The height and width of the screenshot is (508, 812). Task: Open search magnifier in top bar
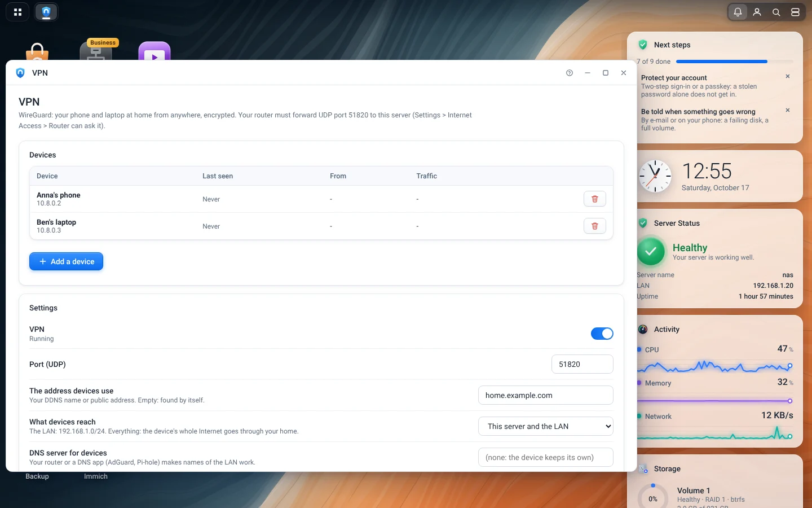click(x=776, y=12)
